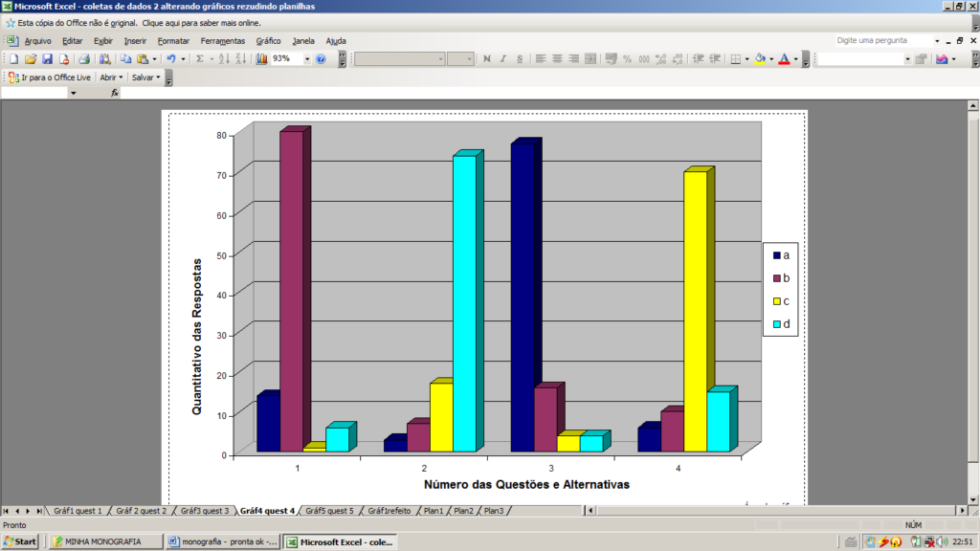
Task: Click the Digite uma pergunta help box
Action: coord(881,41)
